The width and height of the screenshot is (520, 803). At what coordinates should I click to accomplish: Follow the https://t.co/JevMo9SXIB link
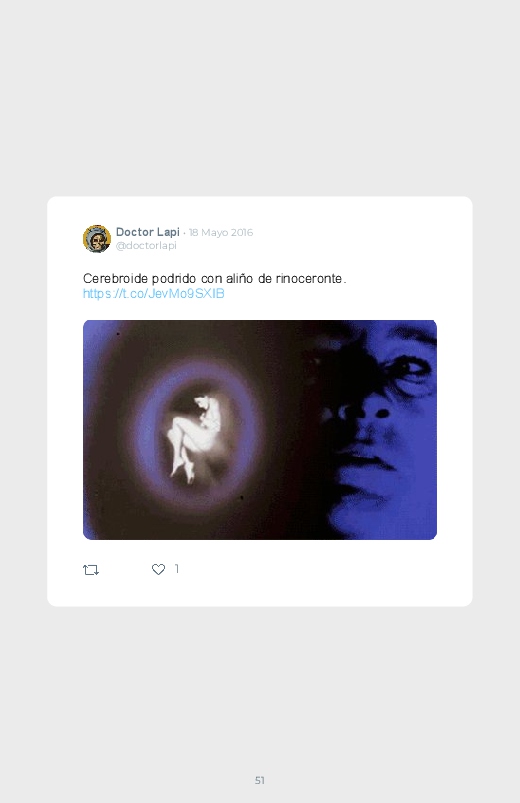coord(154,293)
